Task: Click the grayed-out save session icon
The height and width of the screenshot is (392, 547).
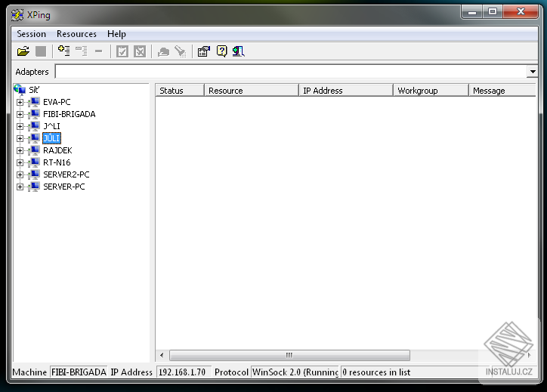Action: [41, 51]
